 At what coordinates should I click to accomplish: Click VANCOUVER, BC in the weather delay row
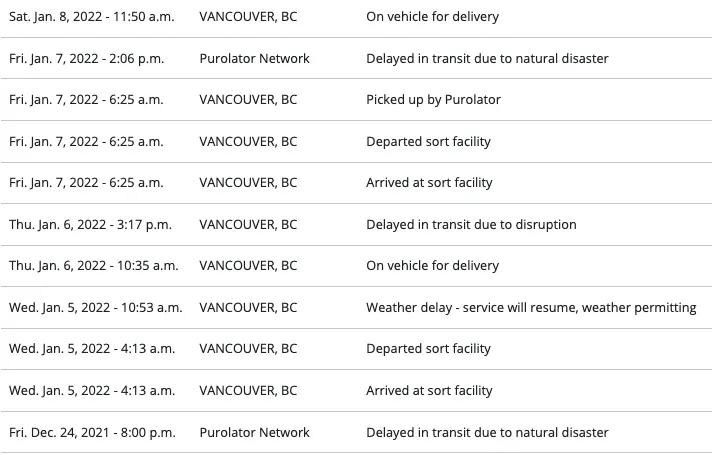click(248, 308)
